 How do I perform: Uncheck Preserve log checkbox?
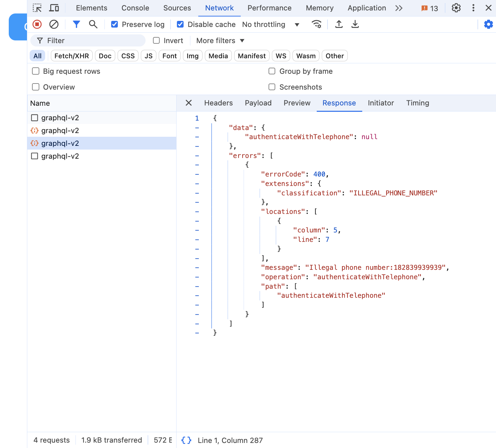tap(115, 24)
